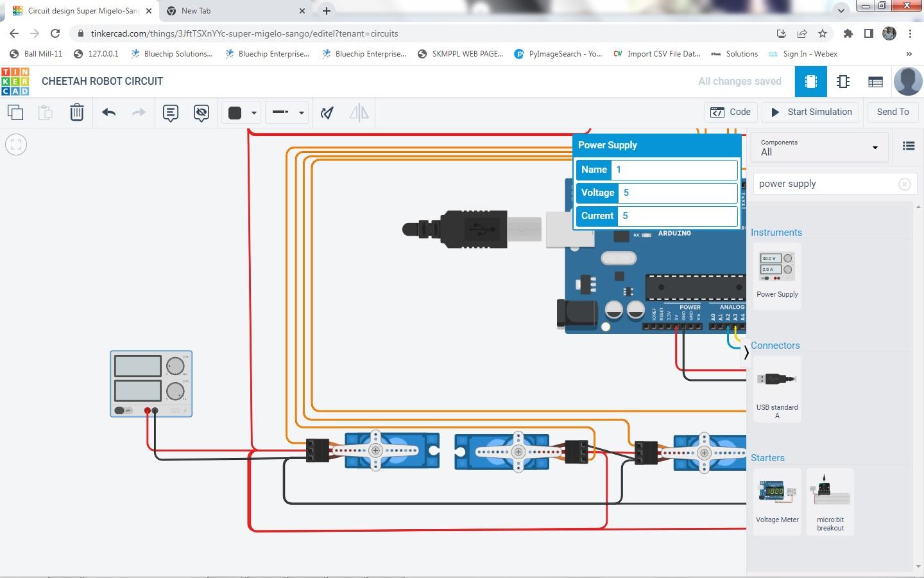
Task: Open the PyImageSearch bookmark
Action: click(x=558, y=54)
